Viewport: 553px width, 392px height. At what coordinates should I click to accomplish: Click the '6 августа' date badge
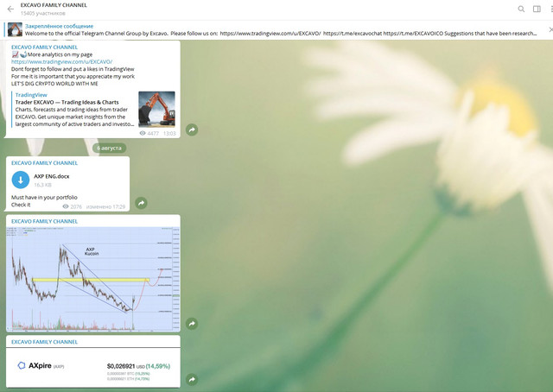(110, 148)
